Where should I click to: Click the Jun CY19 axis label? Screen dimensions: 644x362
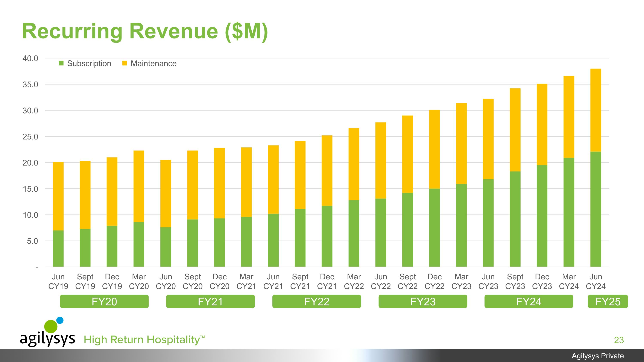pos(58,282)
